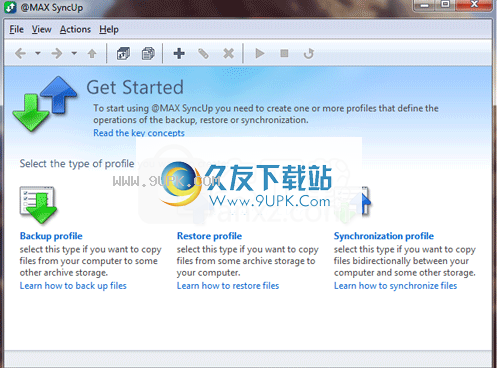Click the Synchronization profile icon
This screenshot has height=368, width=499.
click(354, 204)
